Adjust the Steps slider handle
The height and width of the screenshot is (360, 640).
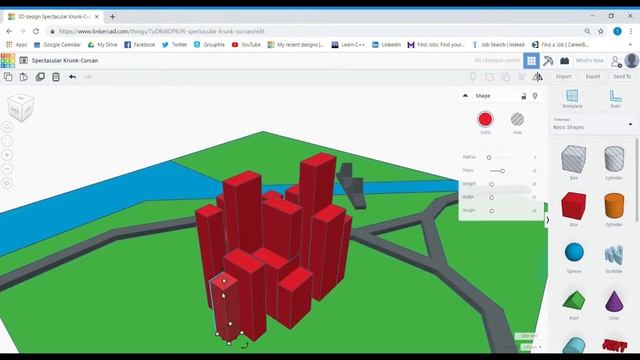click(502, 171)
